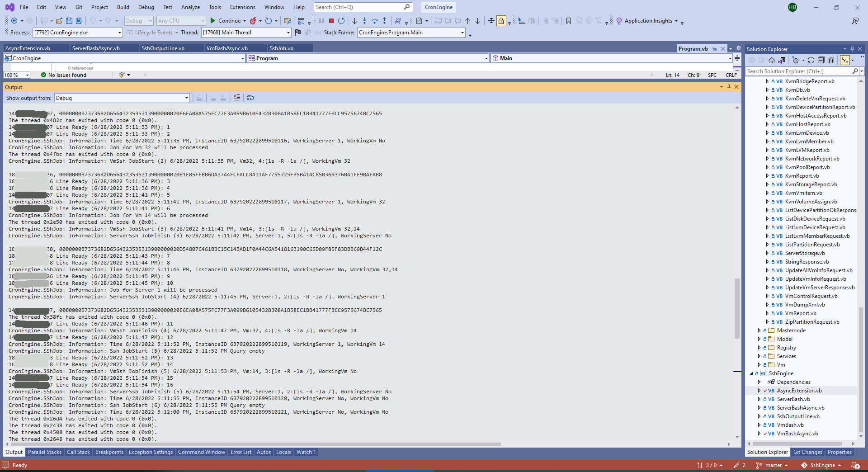The width and height of the screenshot is (868, 472).
Task: Stop debugging with the red square
Action: pyautogui.click(x=331, y=21)
